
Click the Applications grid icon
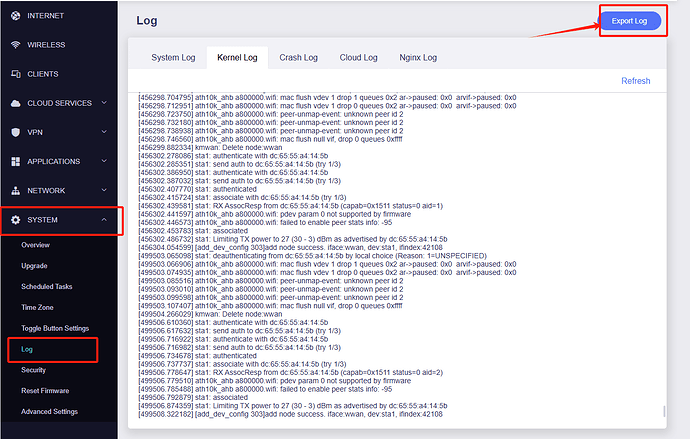click(16, 161)
